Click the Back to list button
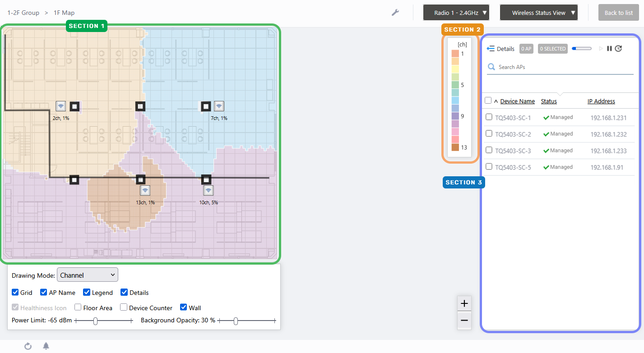 [x=619, y=13]
